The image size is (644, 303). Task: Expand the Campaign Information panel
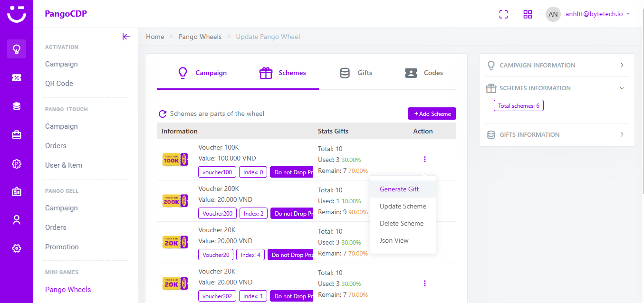point(557,65)
